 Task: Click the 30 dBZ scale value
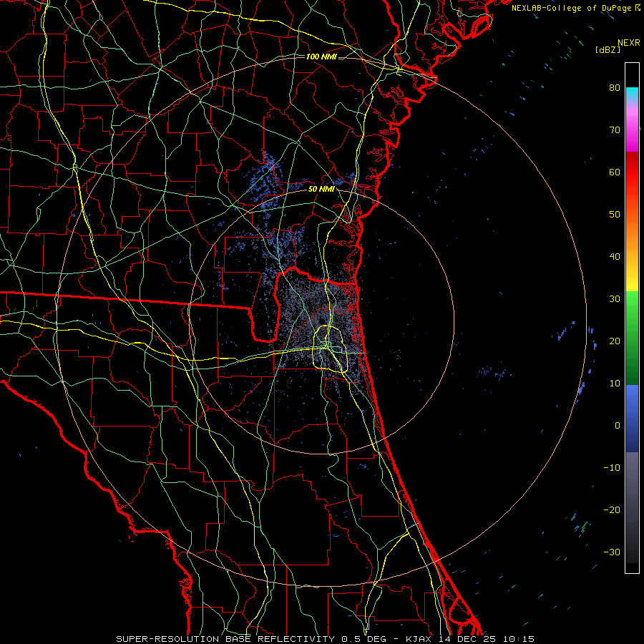click(615, 298)
